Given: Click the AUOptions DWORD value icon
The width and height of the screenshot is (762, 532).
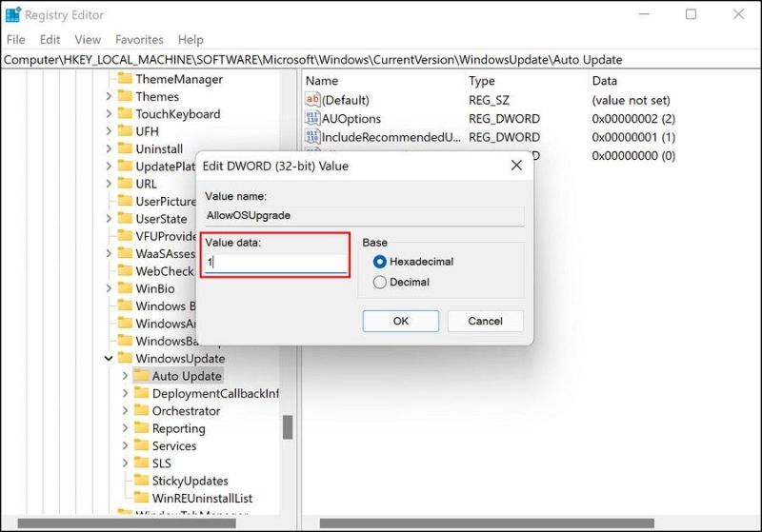Looking at the screenshot, I should 312,119.
